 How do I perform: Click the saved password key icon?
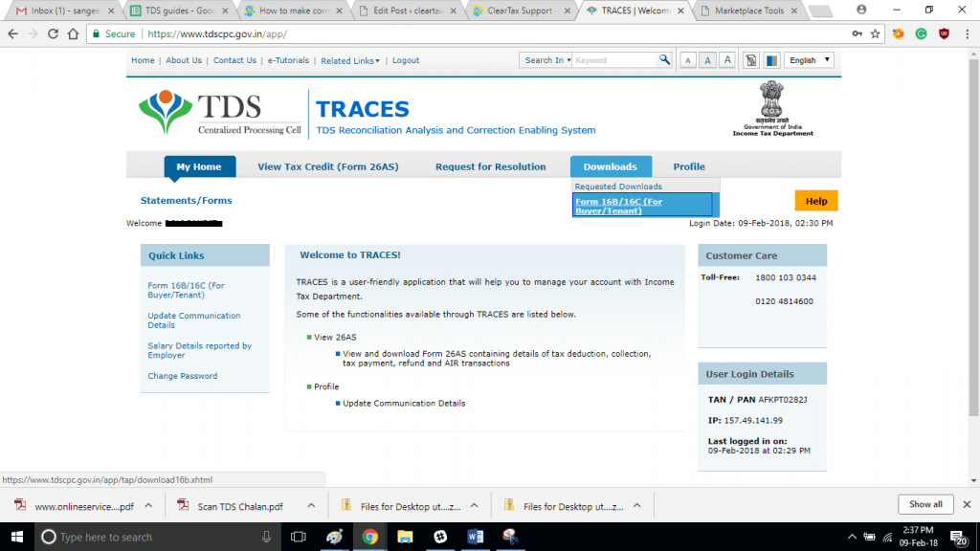857,33
